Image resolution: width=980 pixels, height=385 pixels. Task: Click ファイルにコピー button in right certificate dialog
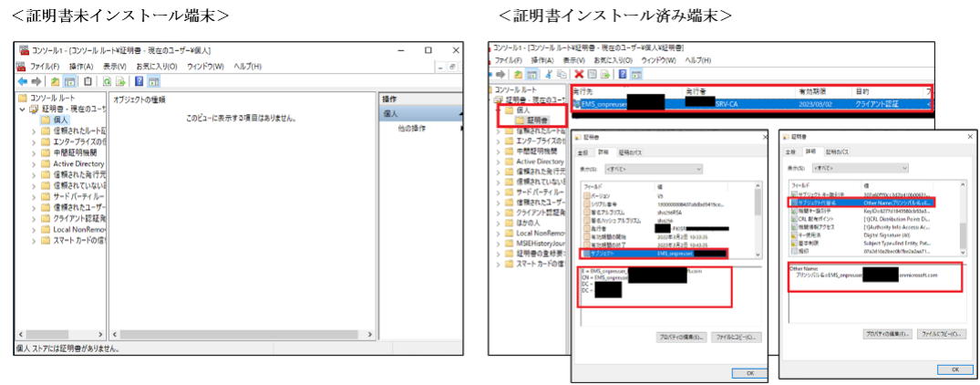click(x=941, y=334)
